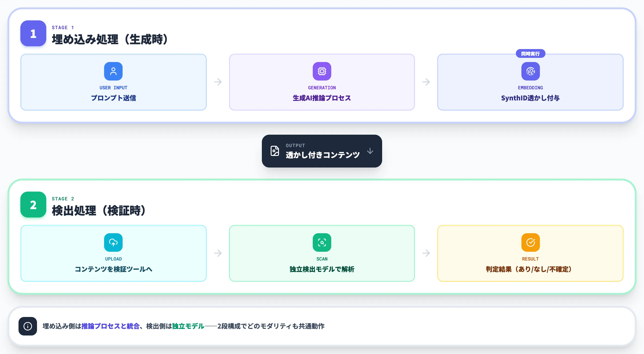
Task: Click the highlighted 推論プロセスと統合 text
Action: point(110,326)
